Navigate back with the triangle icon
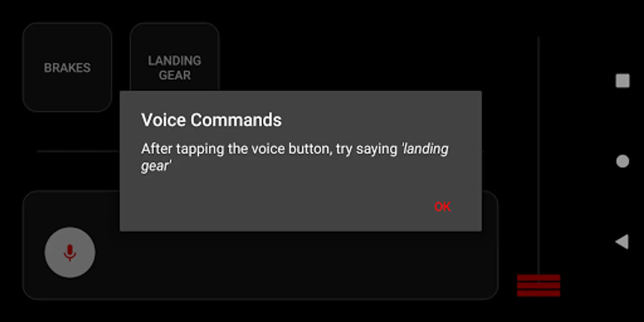This screenshot has height=322, width=644. (622, 241)
